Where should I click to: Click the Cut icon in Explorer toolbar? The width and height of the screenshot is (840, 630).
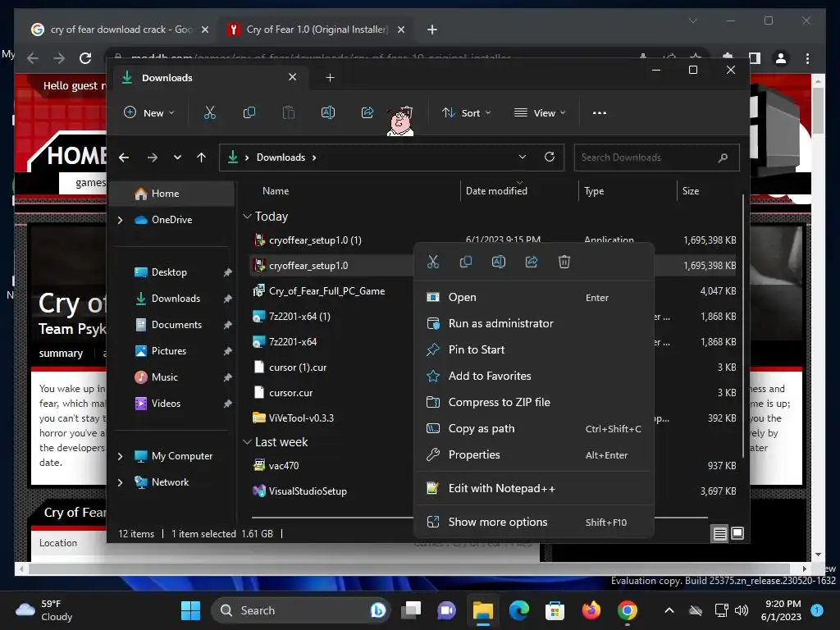pos(209,113)
